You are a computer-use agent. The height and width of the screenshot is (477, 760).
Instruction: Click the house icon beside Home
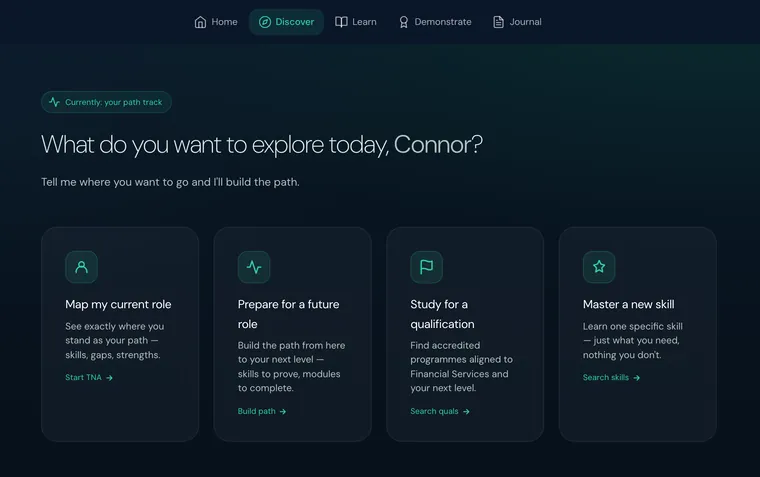coord(200,22)
